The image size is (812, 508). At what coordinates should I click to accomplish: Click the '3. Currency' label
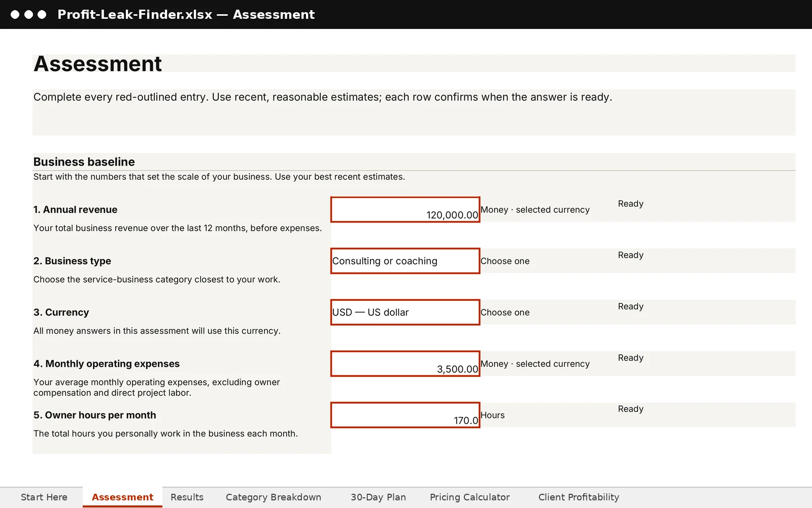coord(61,312)
